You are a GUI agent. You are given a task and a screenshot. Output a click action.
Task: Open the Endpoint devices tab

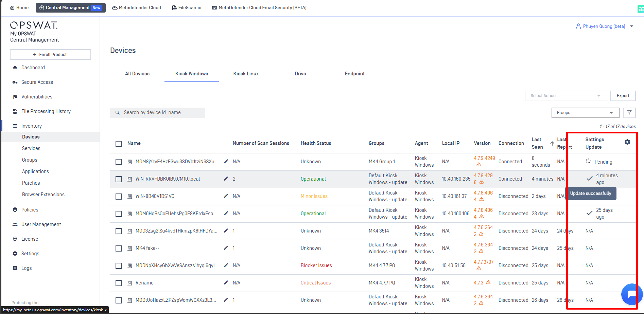[x=354, y=74]
